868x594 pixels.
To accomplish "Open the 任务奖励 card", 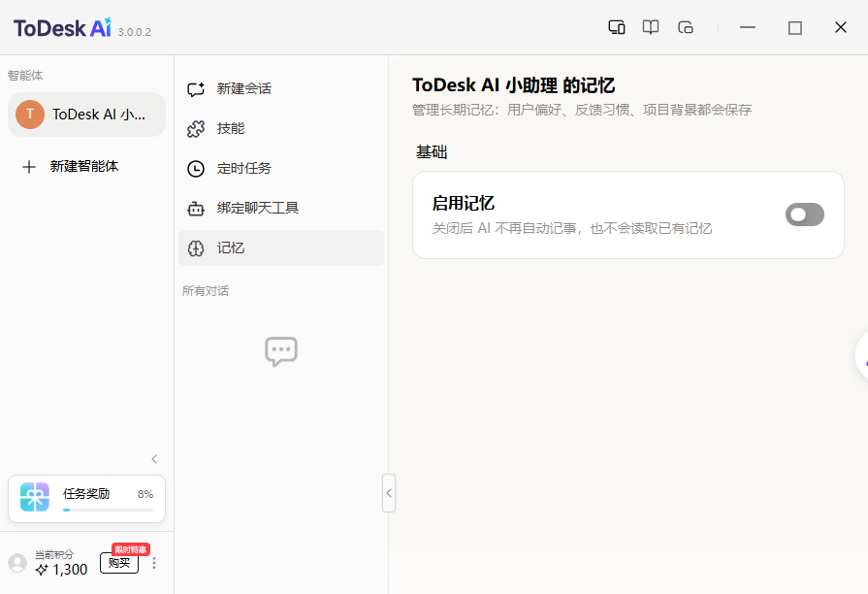I will pyautogui.click(x=87, y=499).
